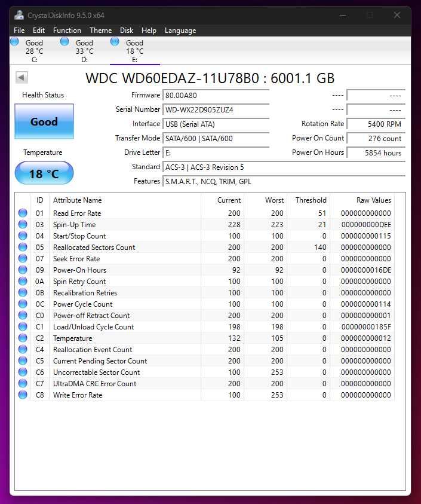
Task: Click the blue status orb for disk C:
Action: 14,42
